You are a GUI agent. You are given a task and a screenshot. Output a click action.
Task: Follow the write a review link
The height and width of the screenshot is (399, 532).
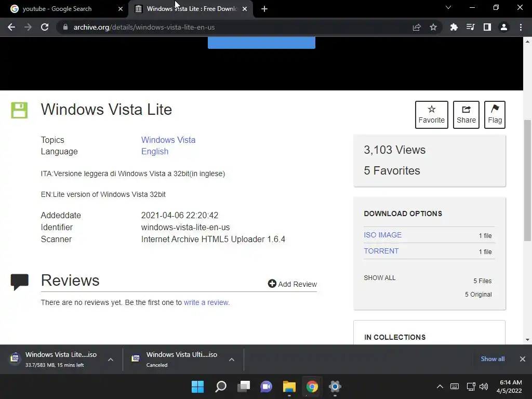[206, 302]
